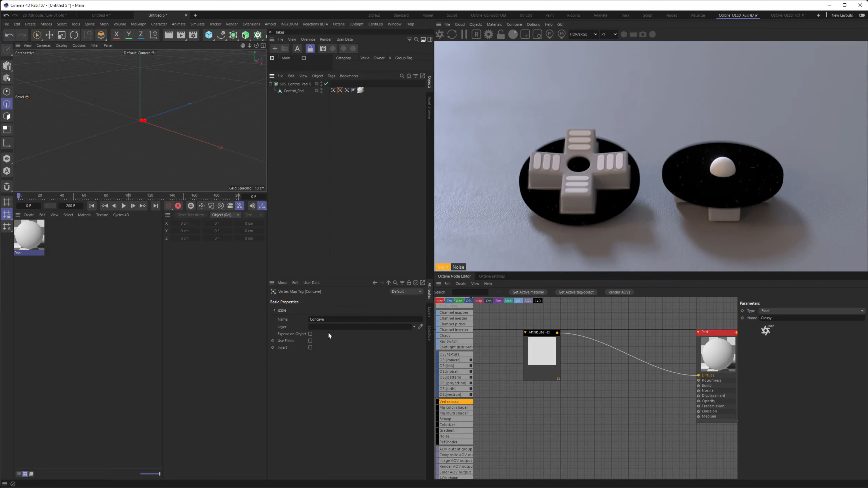Click the search icon in the Object Manager
868x488 pixels.
[402, 76]
